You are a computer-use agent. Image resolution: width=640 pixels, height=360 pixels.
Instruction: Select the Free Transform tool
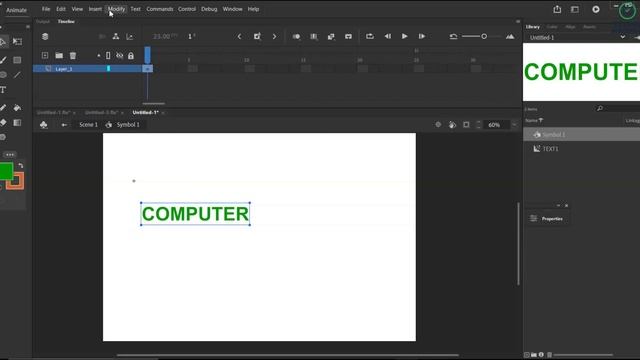[17, 41]
